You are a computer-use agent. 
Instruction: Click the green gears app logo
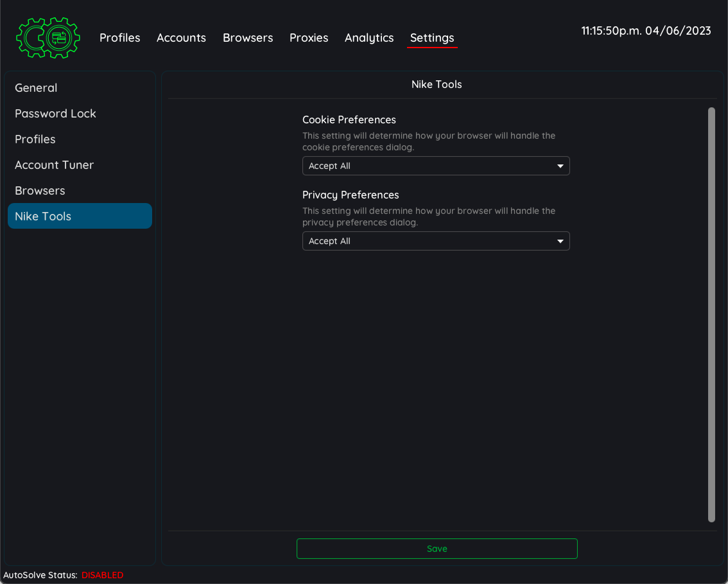tap(48, 38)
